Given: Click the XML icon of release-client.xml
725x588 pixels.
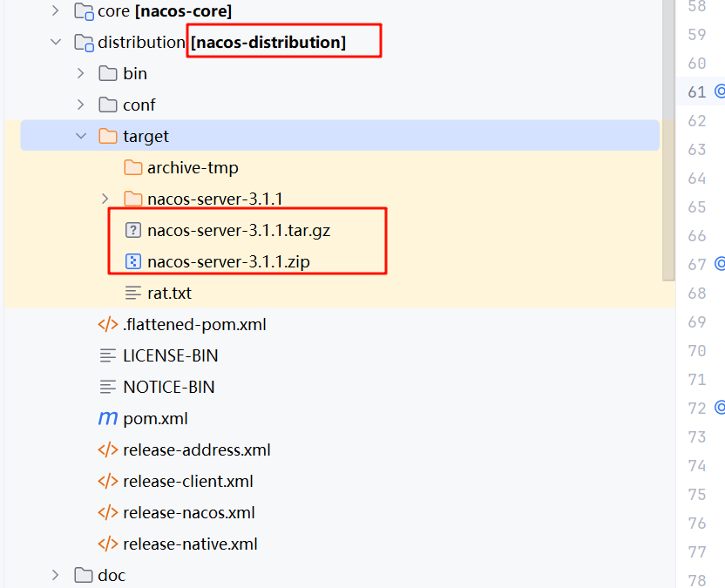Looking at the screenshot, I should [x=108, y=481].
